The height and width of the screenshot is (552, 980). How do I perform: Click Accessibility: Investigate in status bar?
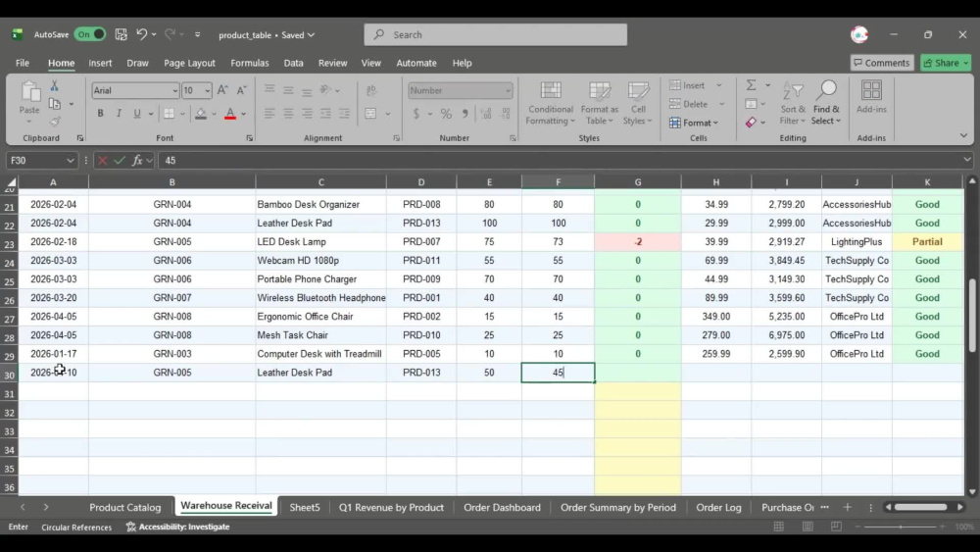pyautogui.click(x=178, y=527)
